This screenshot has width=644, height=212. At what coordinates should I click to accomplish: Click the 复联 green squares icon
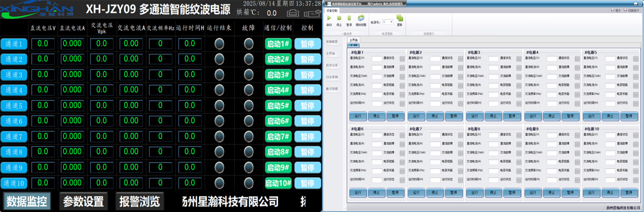pos(399,18)
